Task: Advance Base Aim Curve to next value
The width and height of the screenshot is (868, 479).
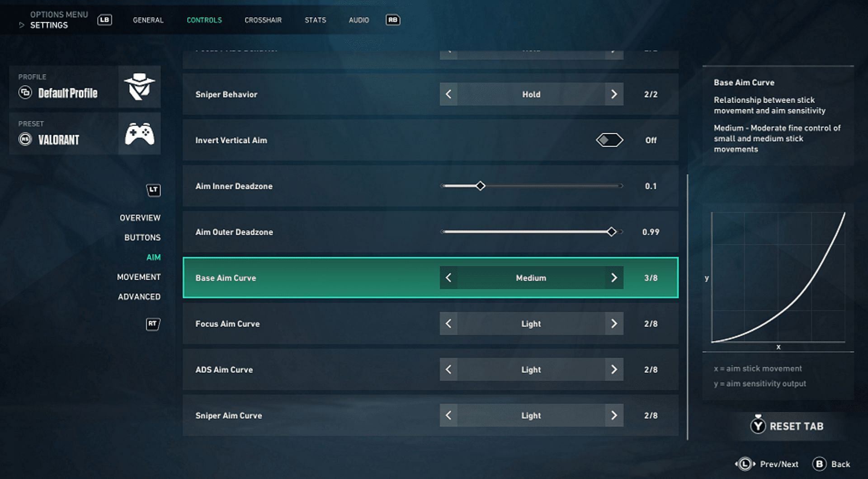Action: [x=614, y=277]
